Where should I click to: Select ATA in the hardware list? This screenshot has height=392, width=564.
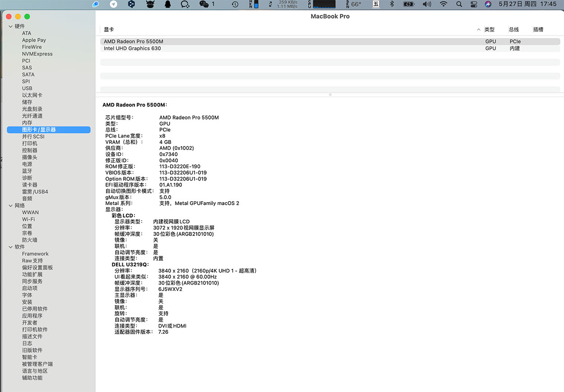(27, 33)
